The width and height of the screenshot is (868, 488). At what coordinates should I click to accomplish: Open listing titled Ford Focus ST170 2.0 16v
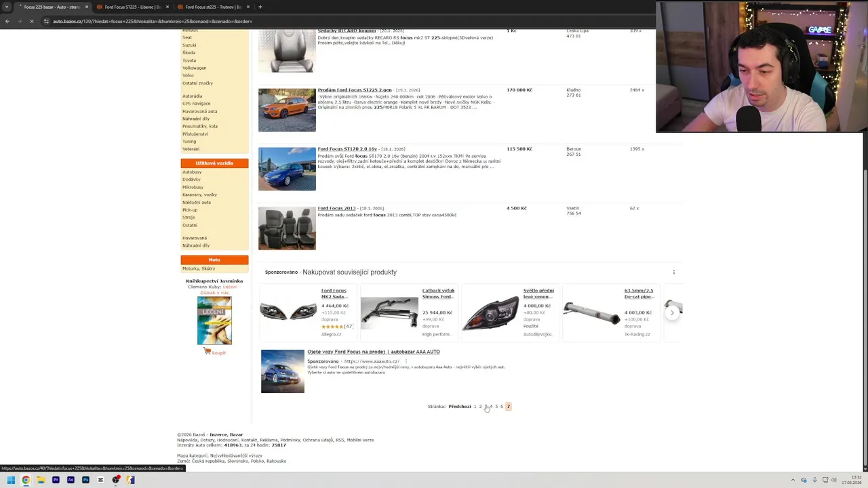[x=347, y=148]
